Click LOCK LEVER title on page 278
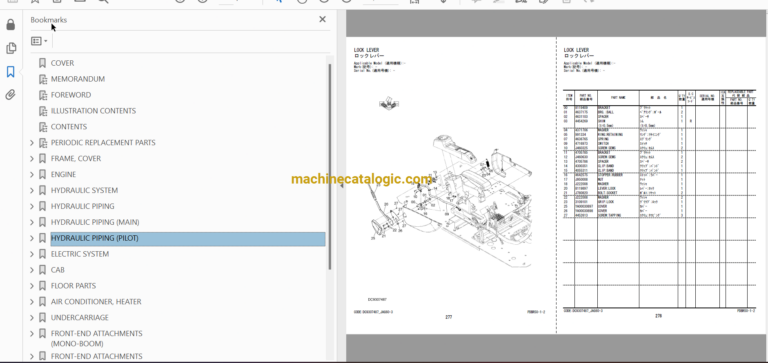The image size is (768, 363). [576, 50]
